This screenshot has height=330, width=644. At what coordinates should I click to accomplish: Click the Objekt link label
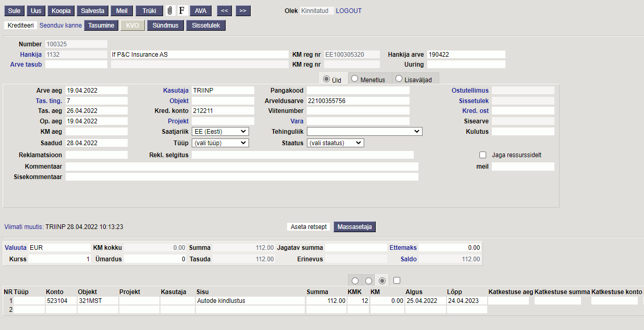click(179, 101)
